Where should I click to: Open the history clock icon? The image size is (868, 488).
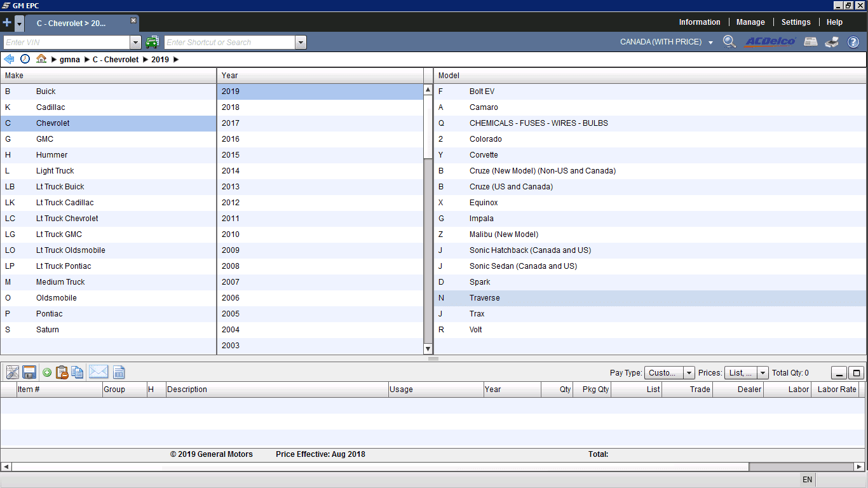click(25, 59)
